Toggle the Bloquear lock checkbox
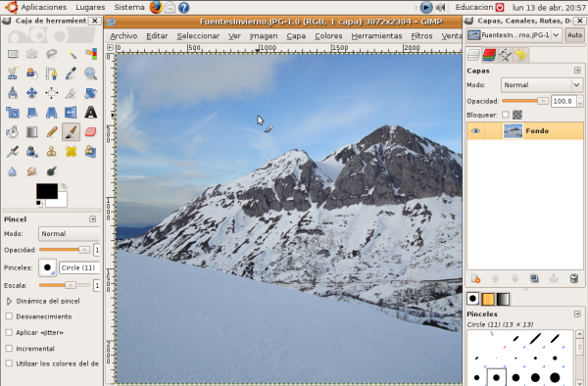The width and height of the screenshot is (588, 386). coord(506,115)
